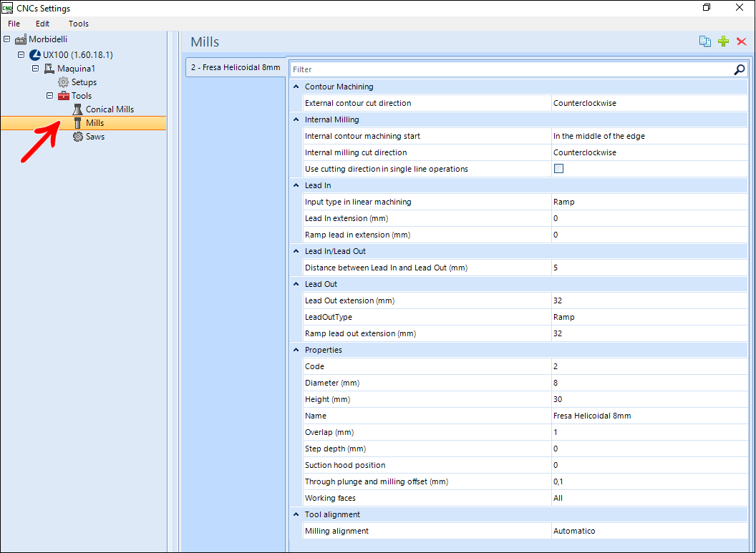Click the UX100 (1.60.18.1) label
The width and height of the screenshot is (756, 553).
point(77,55)
